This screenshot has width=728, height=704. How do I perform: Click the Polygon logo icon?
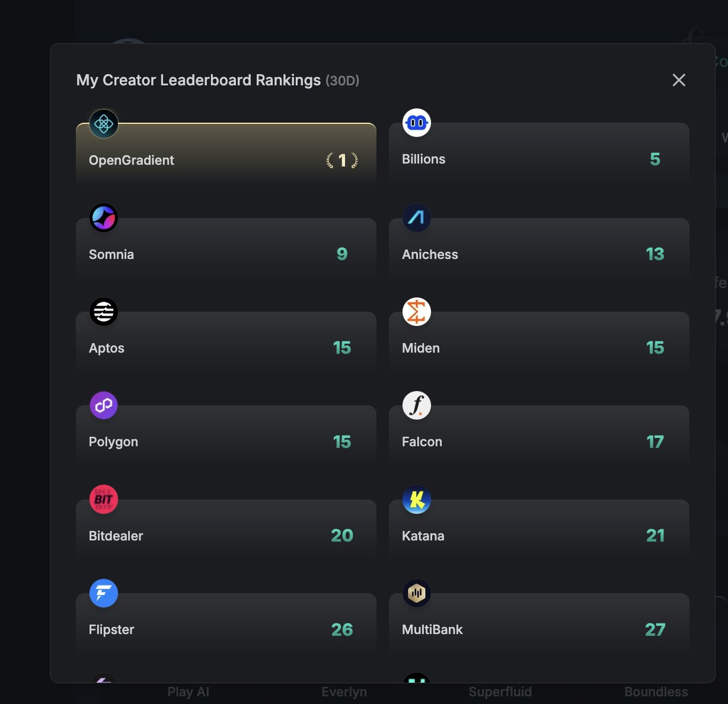pos(104,405)
